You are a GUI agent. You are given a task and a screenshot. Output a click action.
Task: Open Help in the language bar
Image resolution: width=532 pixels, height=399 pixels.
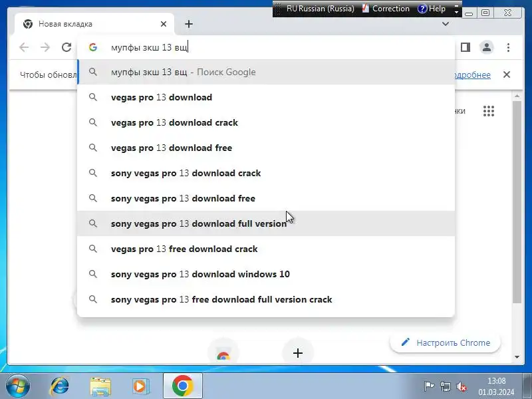pyautogui.click(x=432, y=9)
